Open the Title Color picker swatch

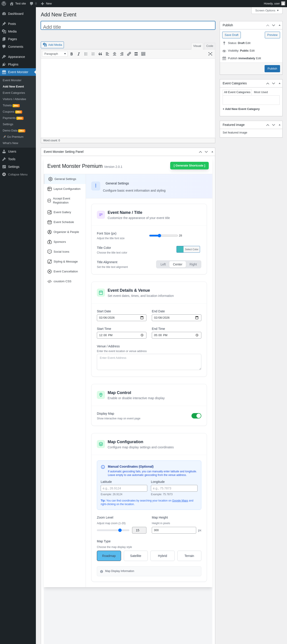click(x=180, y=249)
